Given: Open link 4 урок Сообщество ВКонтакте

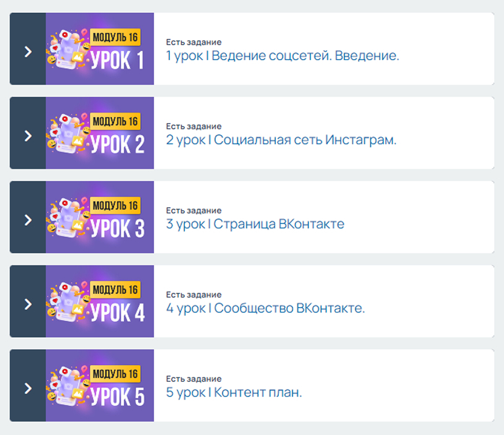Looking at the screenshot, I should (x=265, y=308).
